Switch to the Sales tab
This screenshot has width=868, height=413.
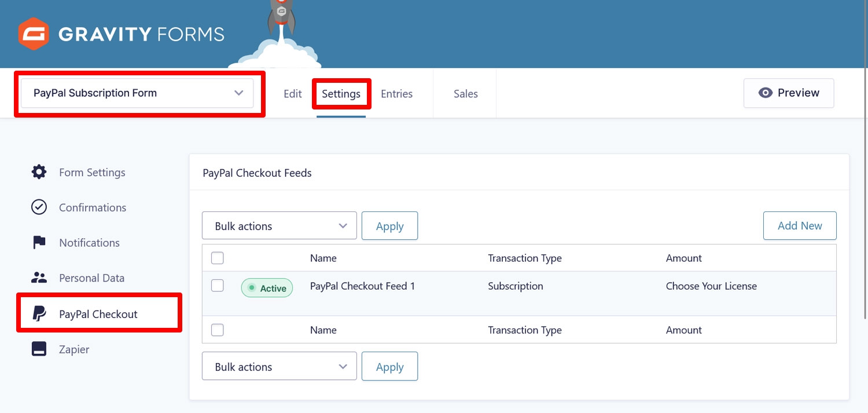tap(466, 94)
